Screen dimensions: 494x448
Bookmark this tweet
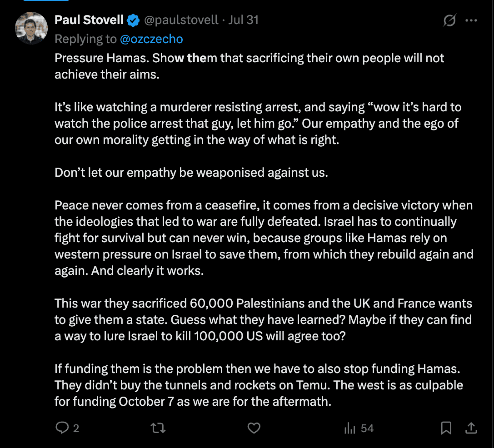[x=446, y=428]
